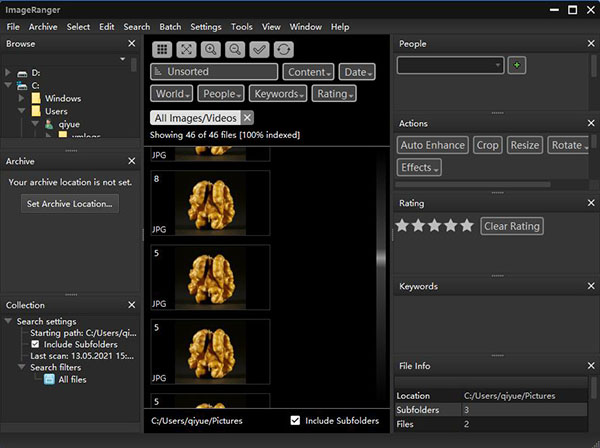This screenshot has height=448, width=600.
Task: Select the walnut thumbnail labeled 8
Action: tap(210, 202)
